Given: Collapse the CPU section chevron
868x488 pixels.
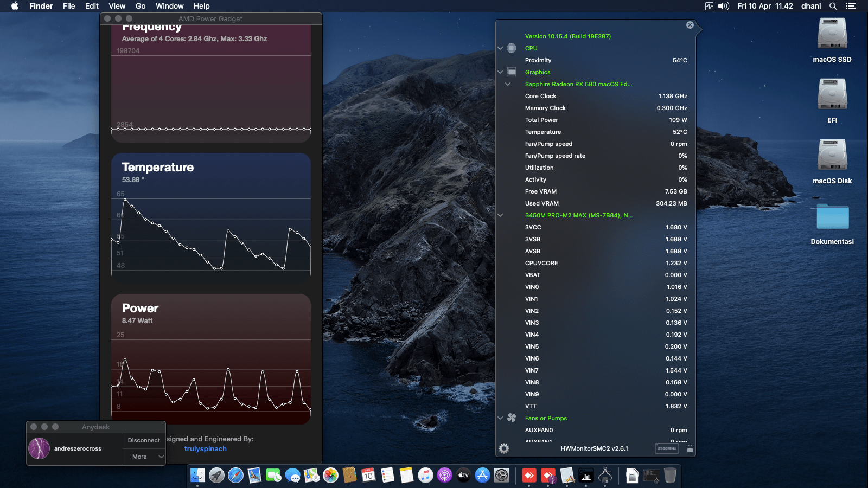Looking at the screenshot, I should pyautogui.click(x=500, y=48).
